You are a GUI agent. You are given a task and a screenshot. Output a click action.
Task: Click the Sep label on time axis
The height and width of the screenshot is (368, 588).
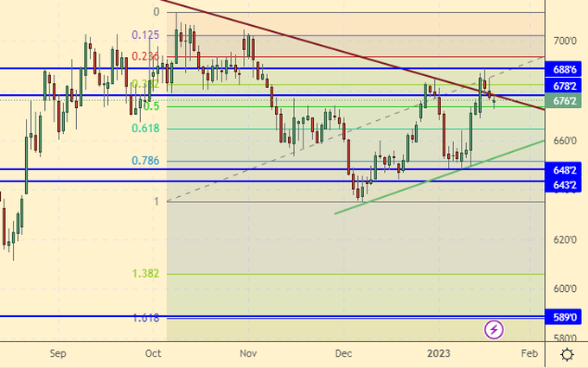[x=58, y=353]
